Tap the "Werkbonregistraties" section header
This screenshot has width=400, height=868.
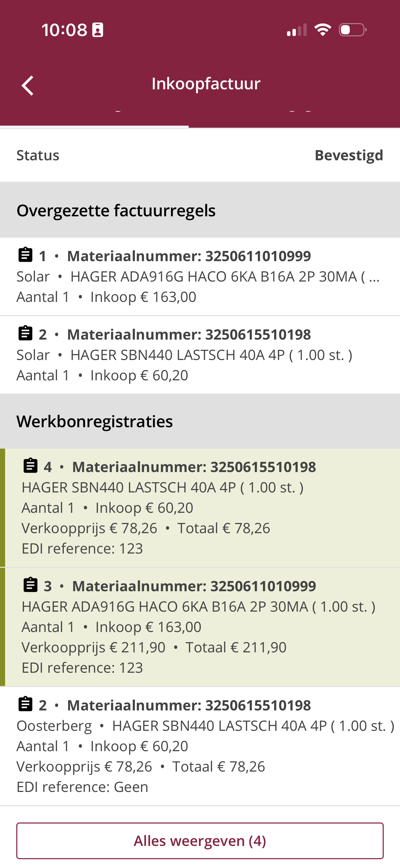(95, 421)
